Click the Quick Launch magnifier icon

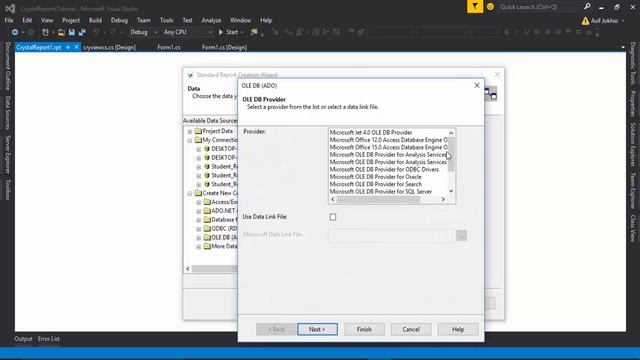[587, 7]
